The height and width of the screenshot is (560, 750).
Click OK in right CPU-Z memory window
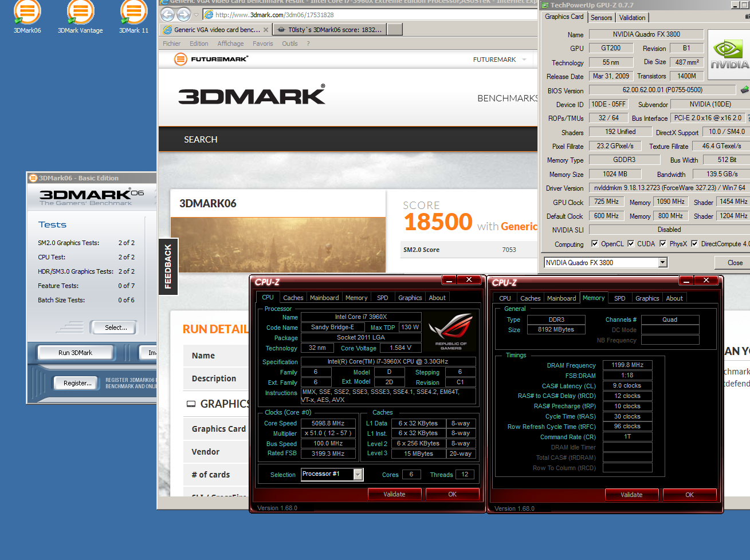tap(689, 495)
